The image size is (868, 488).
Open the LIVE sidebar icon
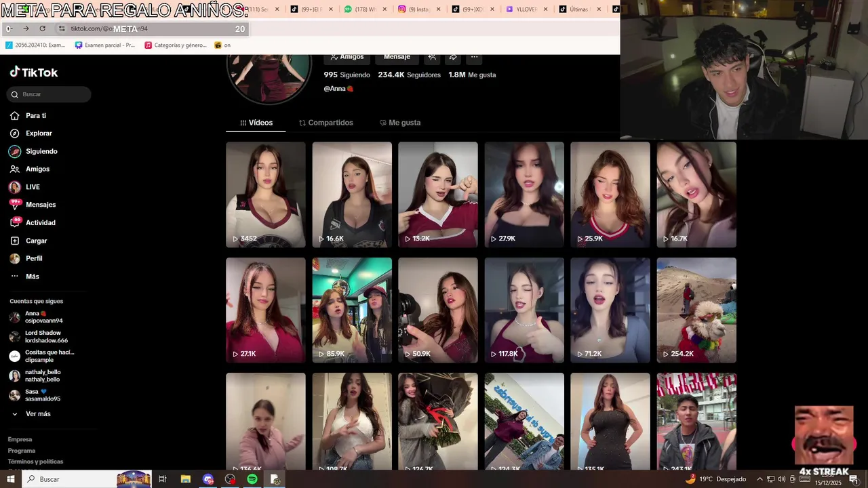point(15,187)
